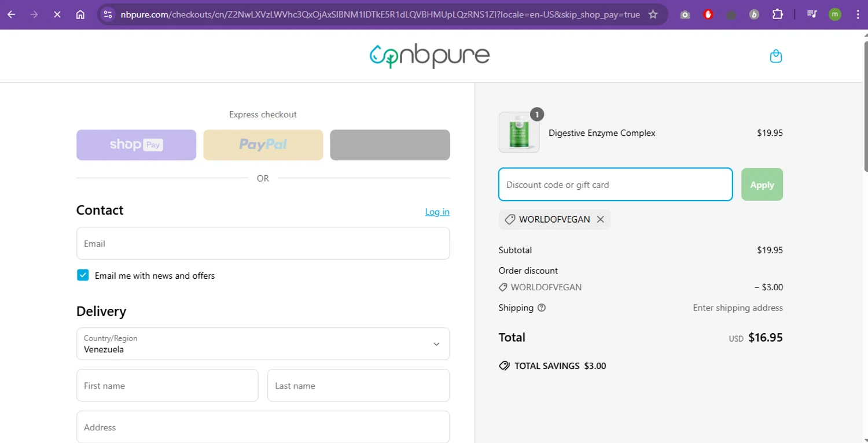Click the total savings tag icon

point(504,366)
